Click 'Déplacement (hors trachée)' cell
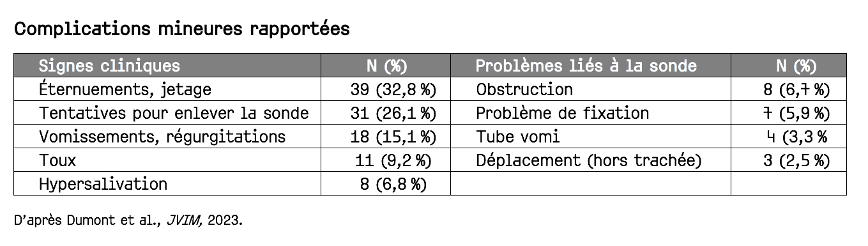This screenshot has height=246, width=868. pos(589,160)
